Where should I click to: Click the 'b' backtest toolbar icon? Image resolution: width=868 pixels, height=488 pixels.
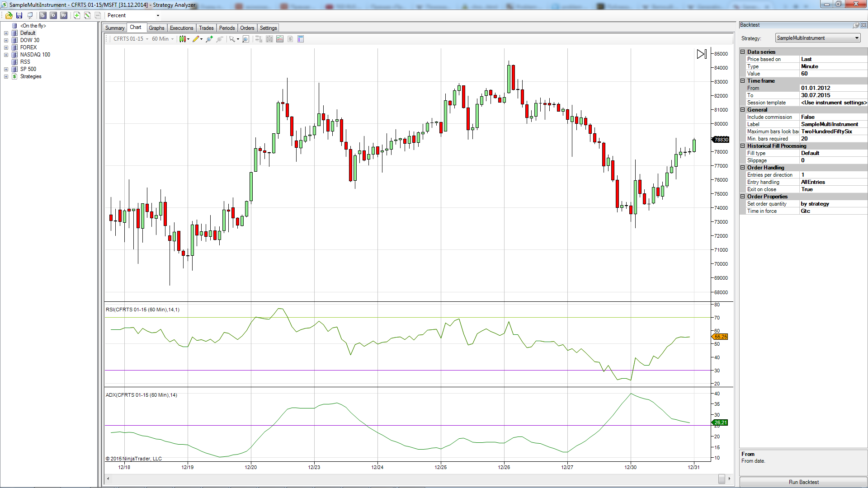[x=43, y=15]
